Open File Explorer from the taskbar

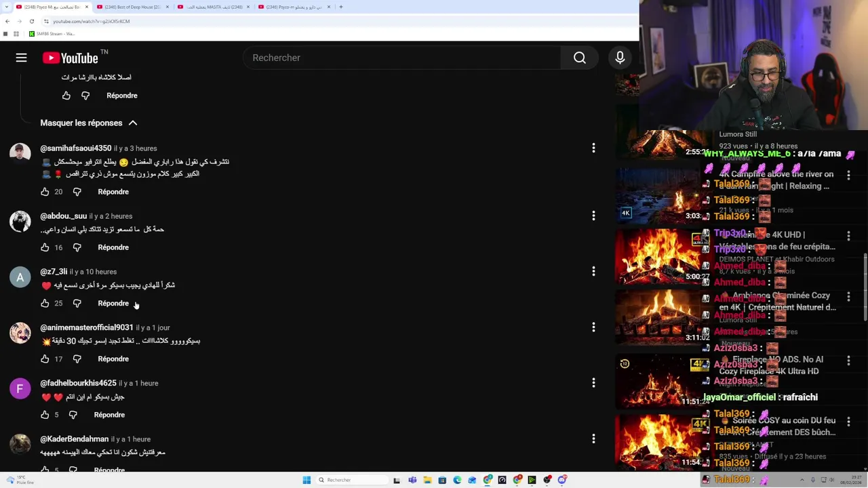[x=427, y=480]
